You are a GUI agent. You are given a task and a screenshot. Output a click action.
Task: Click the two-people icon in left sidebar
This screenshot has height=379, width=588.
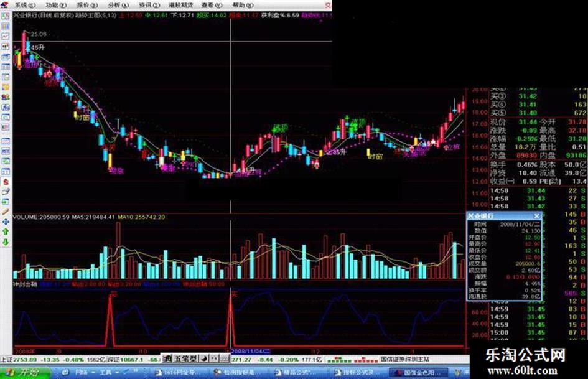pyautogui.click(x=6, y=97)
